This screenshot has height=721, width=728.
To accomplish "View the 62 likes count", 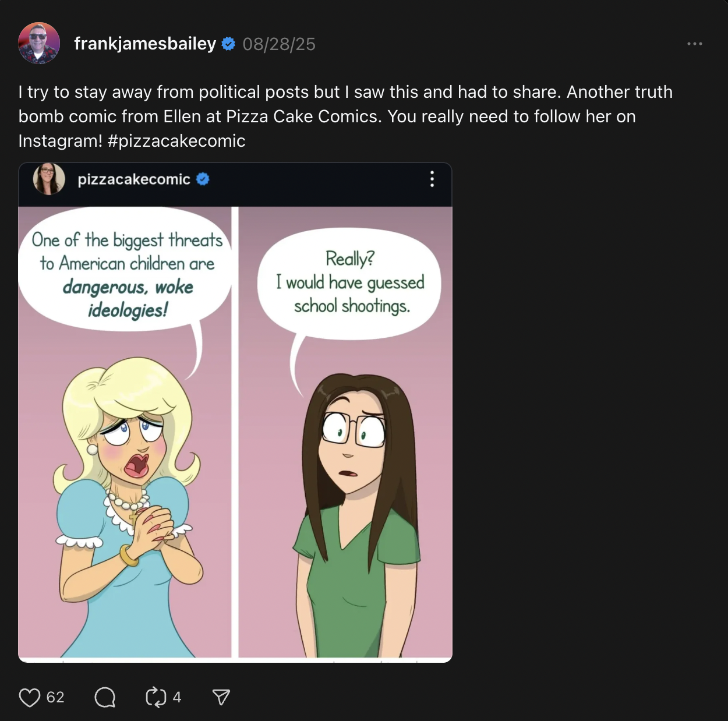I will click(x=55, y=697).
